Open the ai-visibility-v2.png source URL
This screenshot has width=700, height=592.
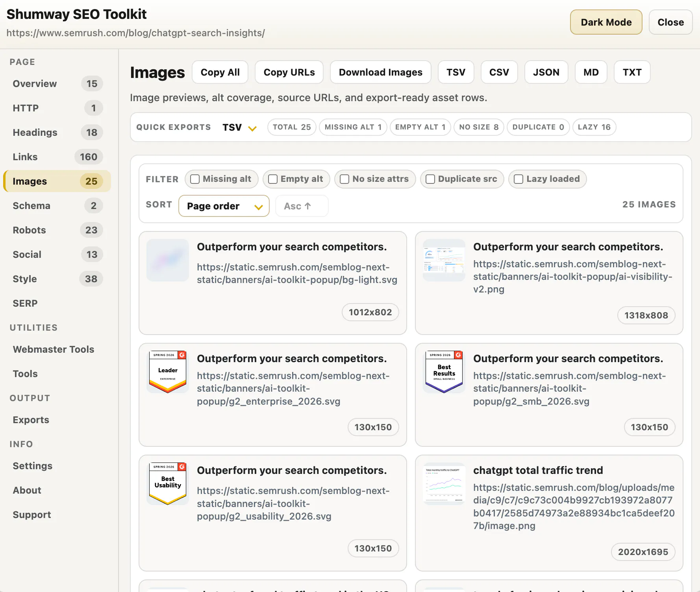(573, 276)
